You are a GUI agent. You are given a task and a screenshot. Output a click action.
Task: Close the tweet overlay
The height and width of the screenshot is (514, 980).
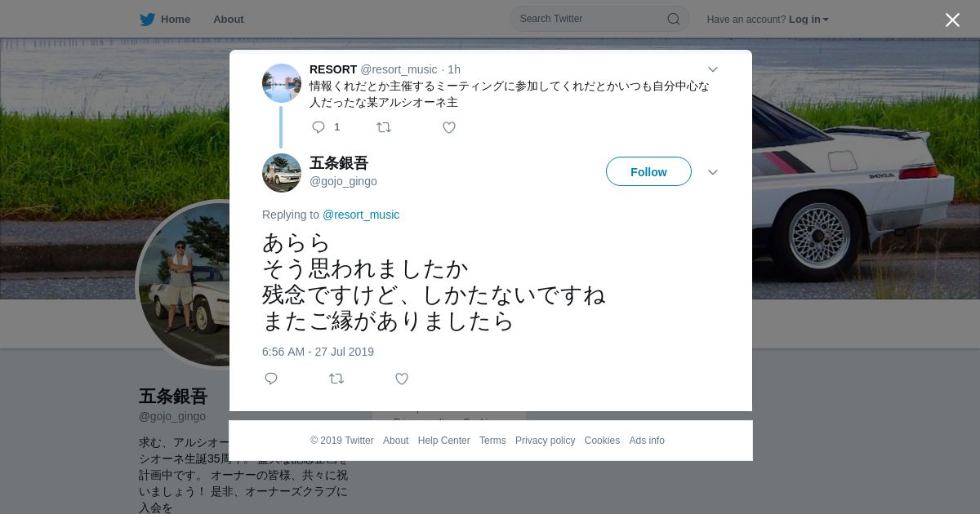pyautogui.click(x=952, y=20)
